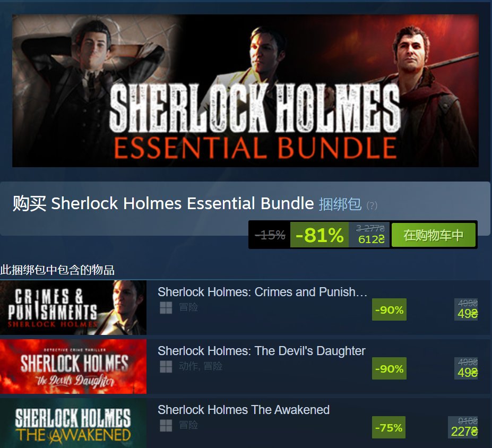Screen dimensions: 492x448
Task: Click the green 在购物车中 button
Action: (x=433, y=235)
